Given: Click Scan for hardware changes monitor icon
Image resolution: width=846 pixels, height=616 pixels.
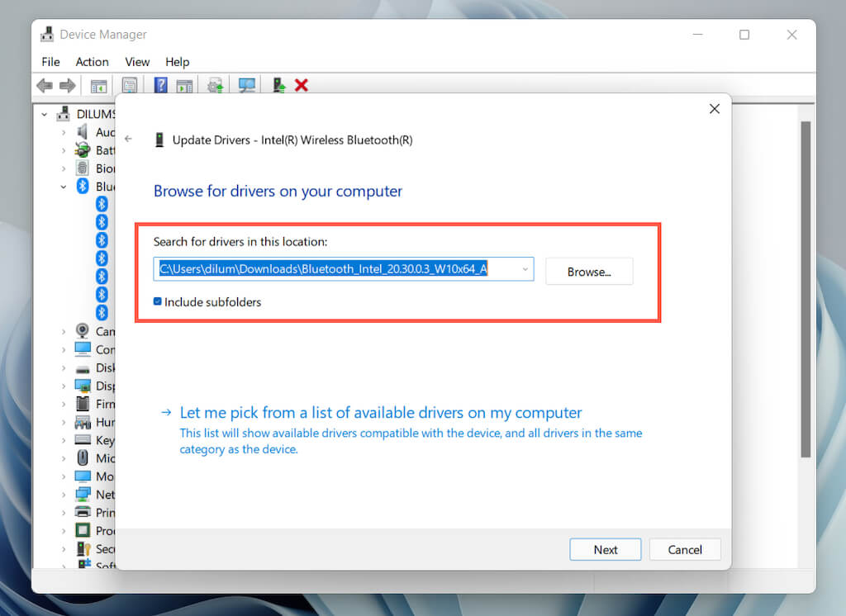Looking at the screenshot, I should click(247, 85).
